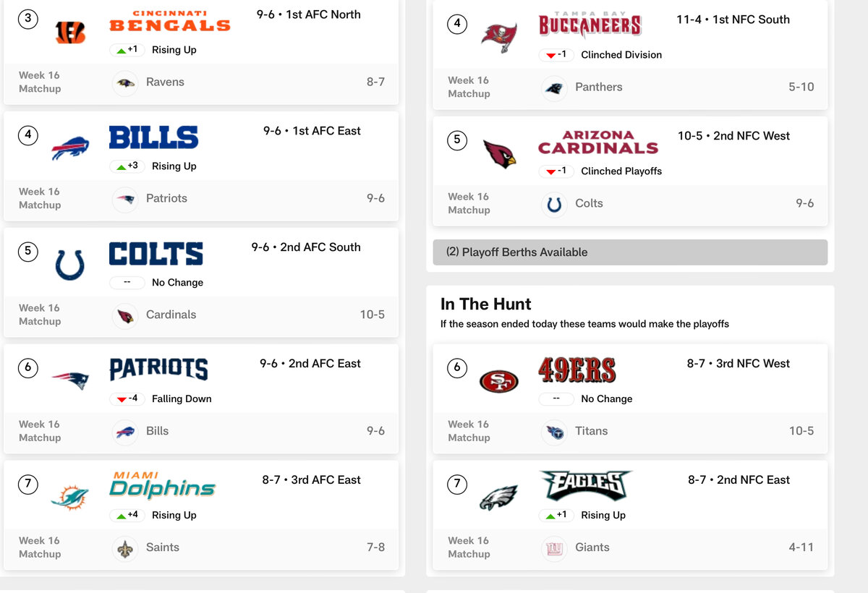Viewport: 868px width, 593px height.
Task: Click the Dolphins +4 rising badge
Action: [127, 516]
